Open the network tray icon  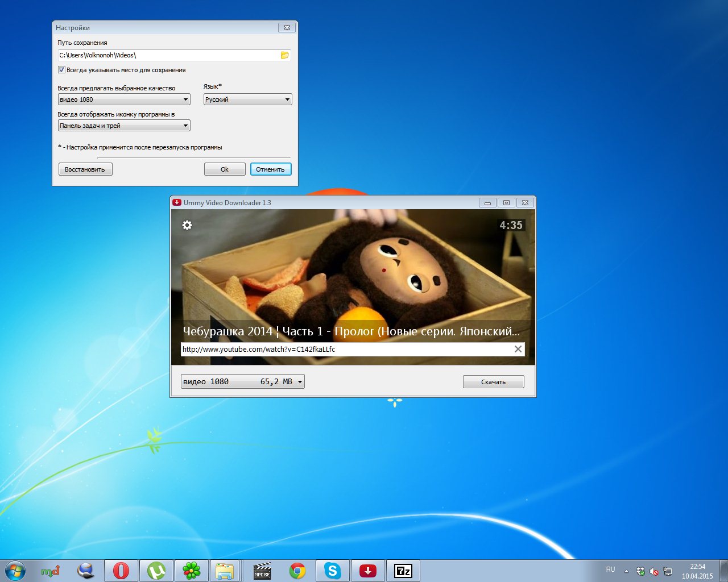[668, 571]
